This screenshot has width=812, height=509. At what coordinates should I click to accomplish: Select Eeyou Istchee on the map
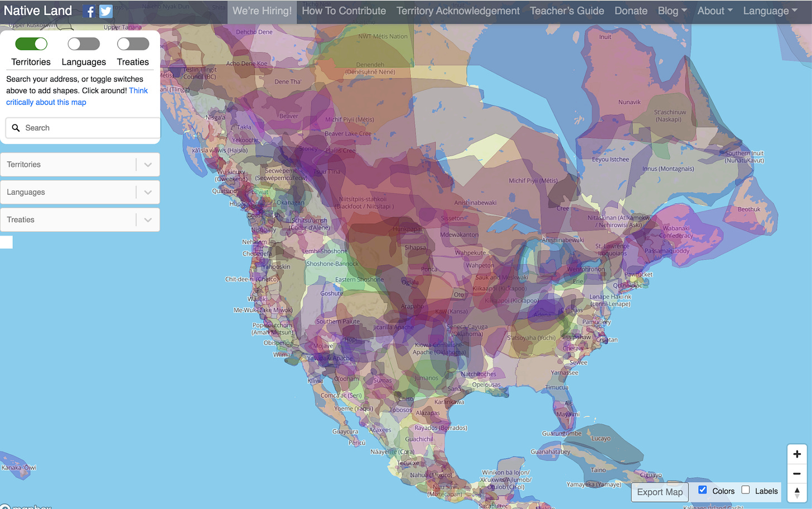coord(610,160)
